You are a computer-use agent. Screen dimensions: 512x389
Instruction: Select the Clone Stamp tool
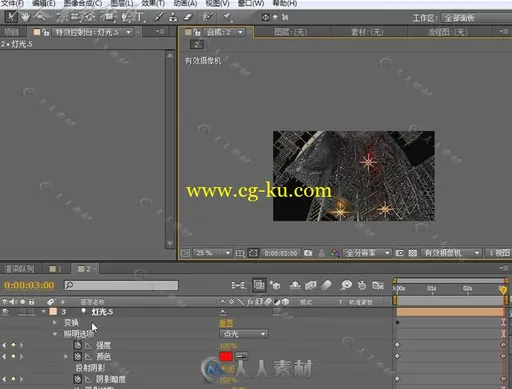(173, 17)
